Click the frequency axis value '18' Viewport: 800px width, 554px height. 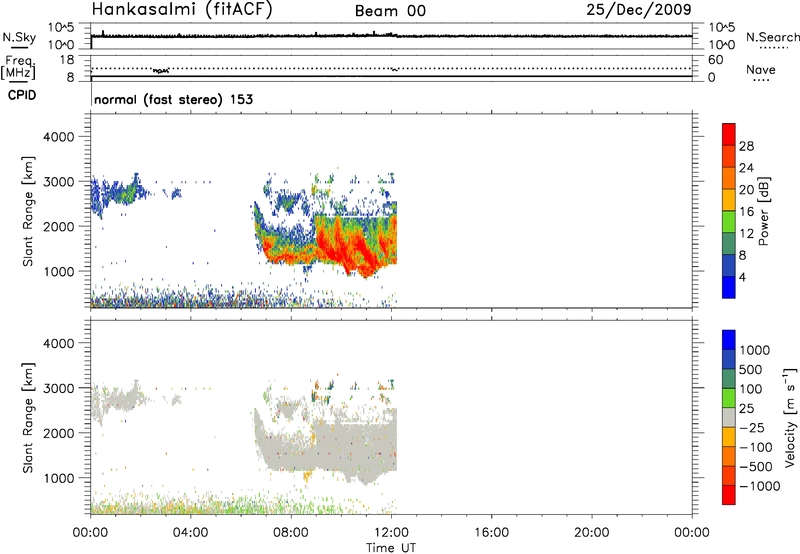(x=67, y=60)
